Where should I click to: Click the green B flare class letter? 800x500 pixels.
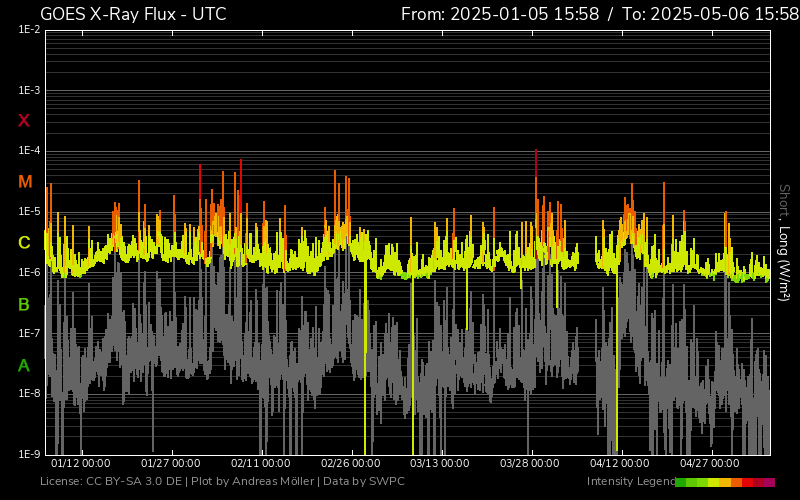click(24, 305)
